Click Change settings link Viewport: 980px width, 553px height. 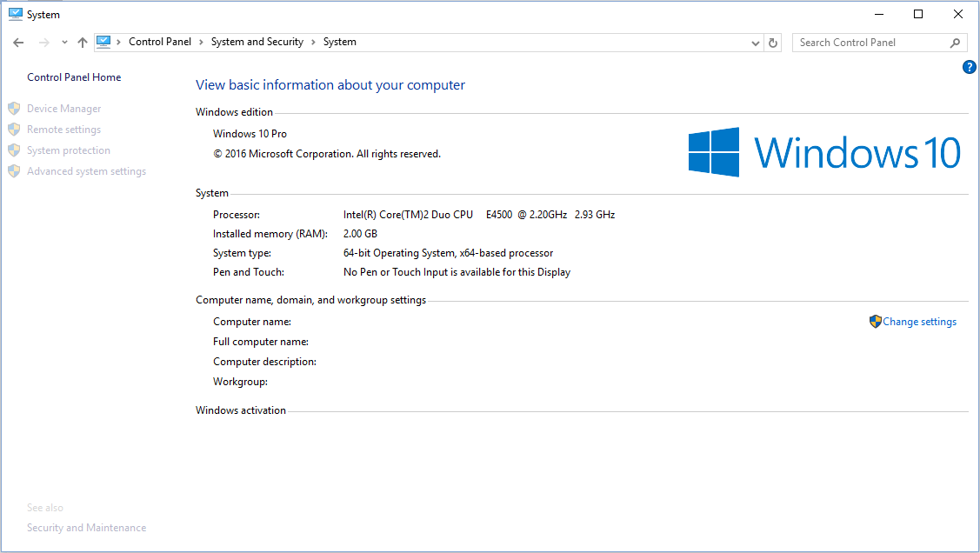tap(919, 322)
